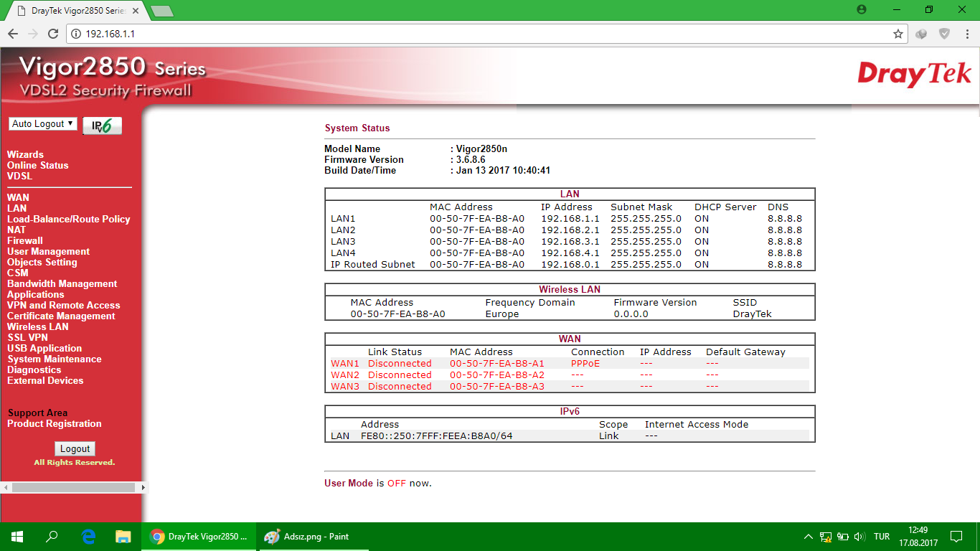Open Microsoft Edge from the taskbar
The height and width of the screenshot is (551, 980).
88,536
